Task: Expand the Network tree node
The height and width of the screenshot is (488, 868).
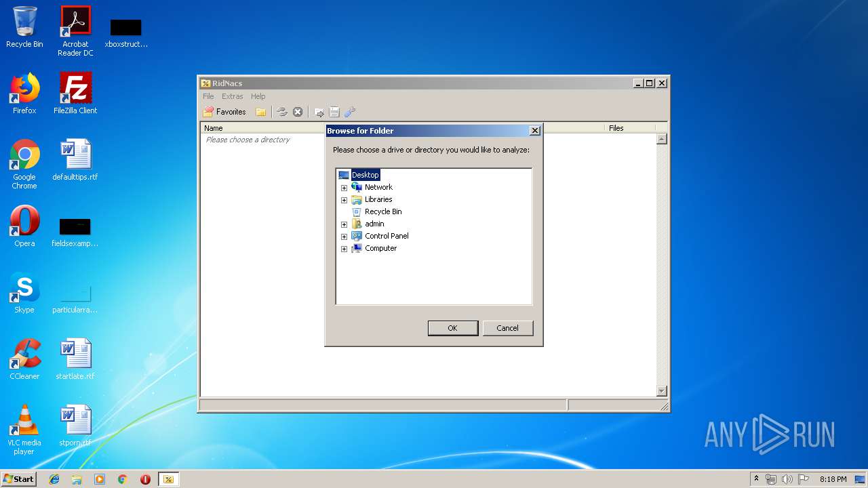Action: (344, 188)
